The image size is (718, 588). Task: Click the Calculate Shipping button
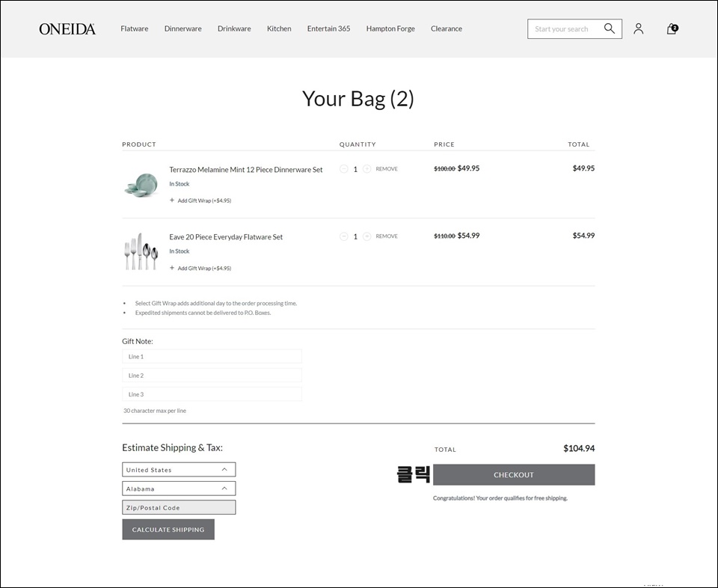click(x=168, y=530)
